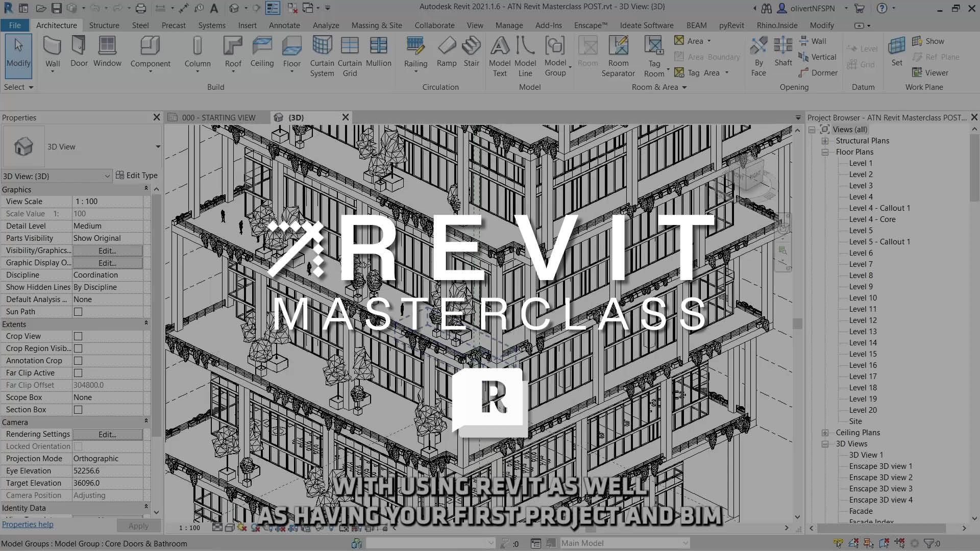Select the Dormer opening tool
Screen dimensions: 980x551
pyautogui.click(x=818, y=72)
